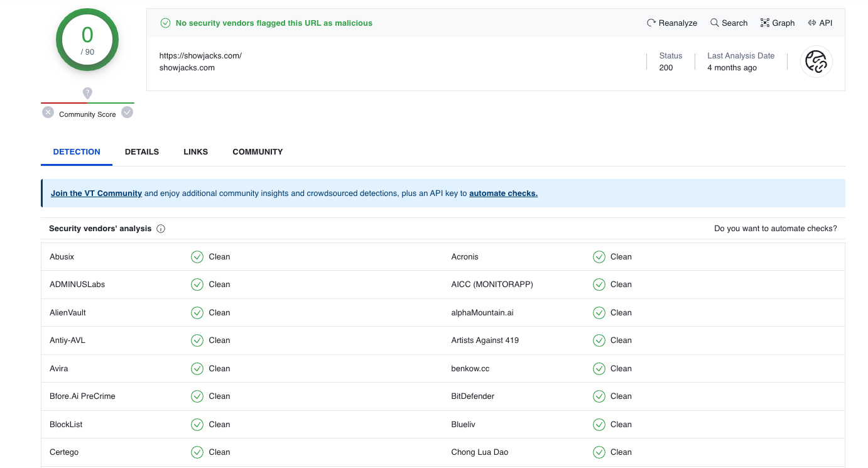Click the AICC (MONITORAPP) vendor name
868x468 pixels.
click(x=492, y=285)
